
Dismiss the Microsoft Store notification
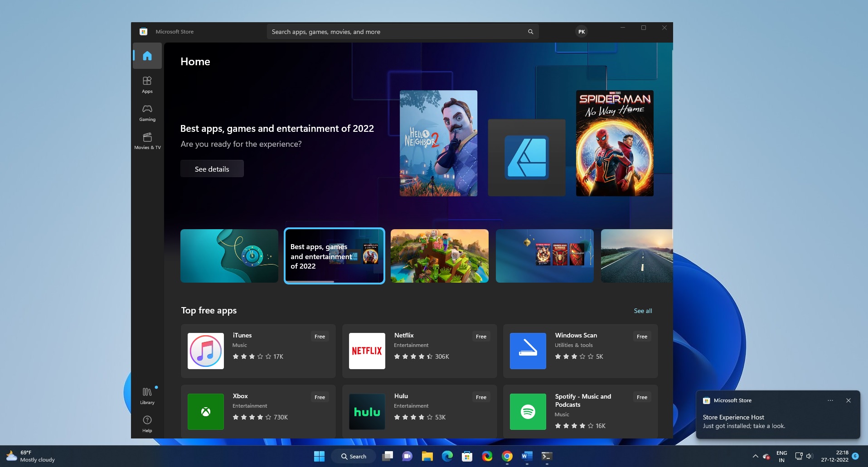849,400
